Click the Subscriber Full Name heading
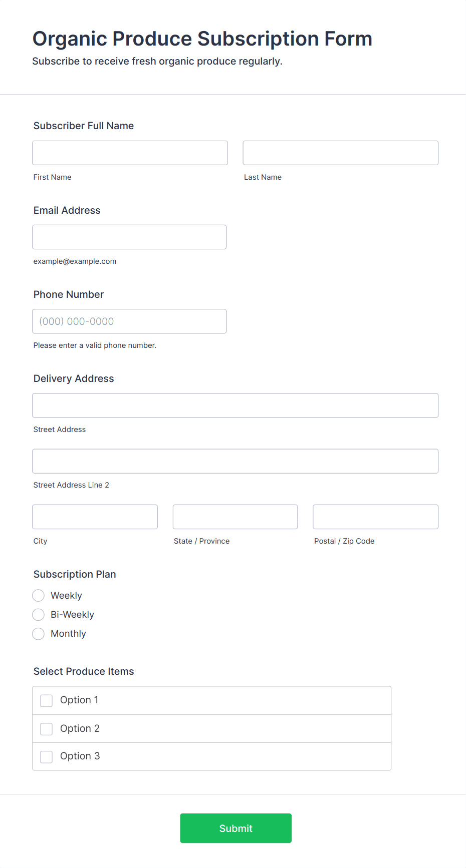 tap(83, 126)
